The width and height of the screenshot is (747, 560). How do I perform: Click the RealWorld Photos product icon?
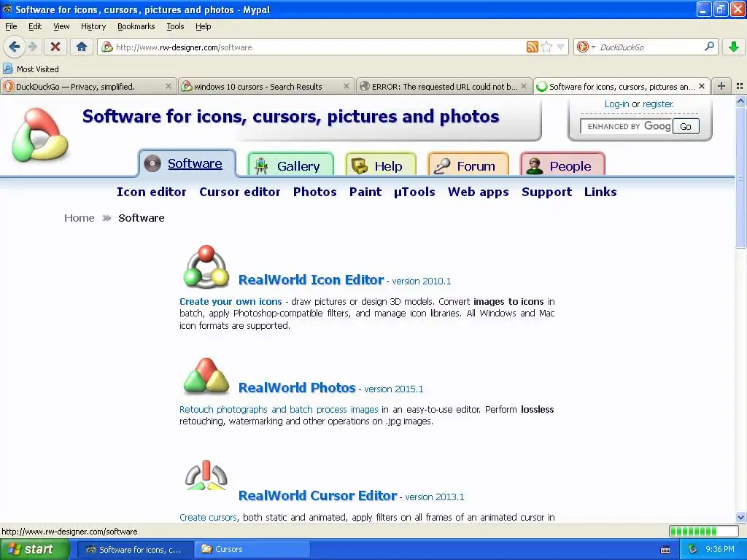click(206, 376)
